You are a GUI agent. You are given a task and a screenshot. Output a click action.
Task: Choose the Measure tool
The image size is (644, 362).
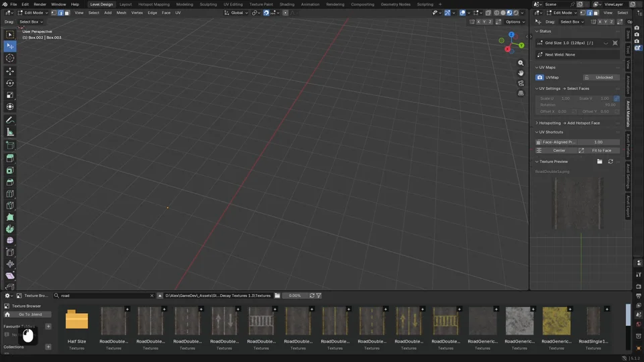[10, 132]
